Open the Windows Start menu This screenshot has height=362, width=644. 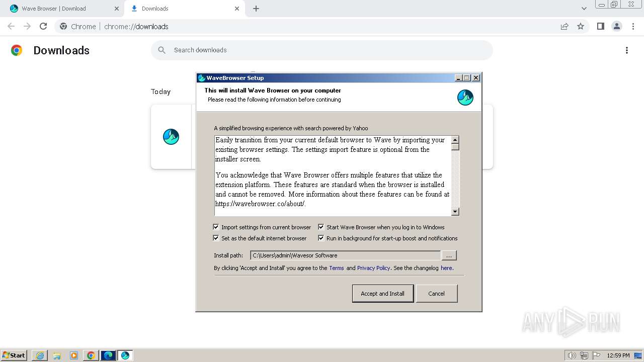point(14,355)
